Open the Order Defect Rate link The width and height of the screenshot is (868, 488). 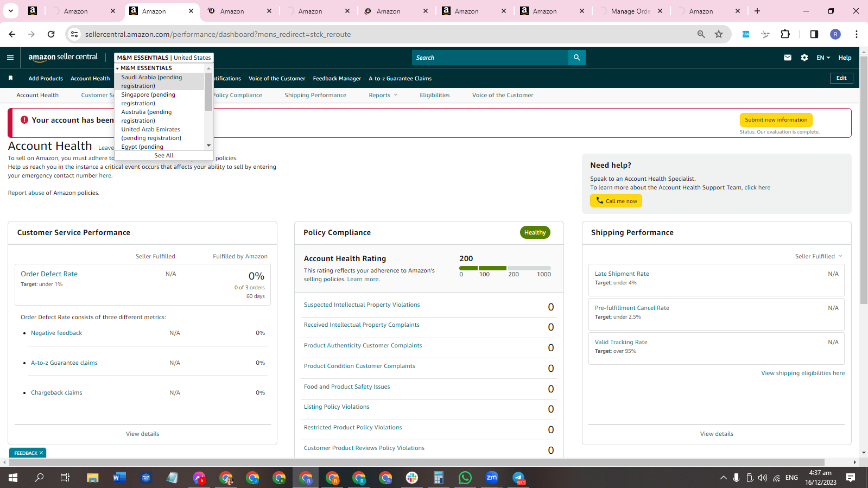(x=49, y=274)
